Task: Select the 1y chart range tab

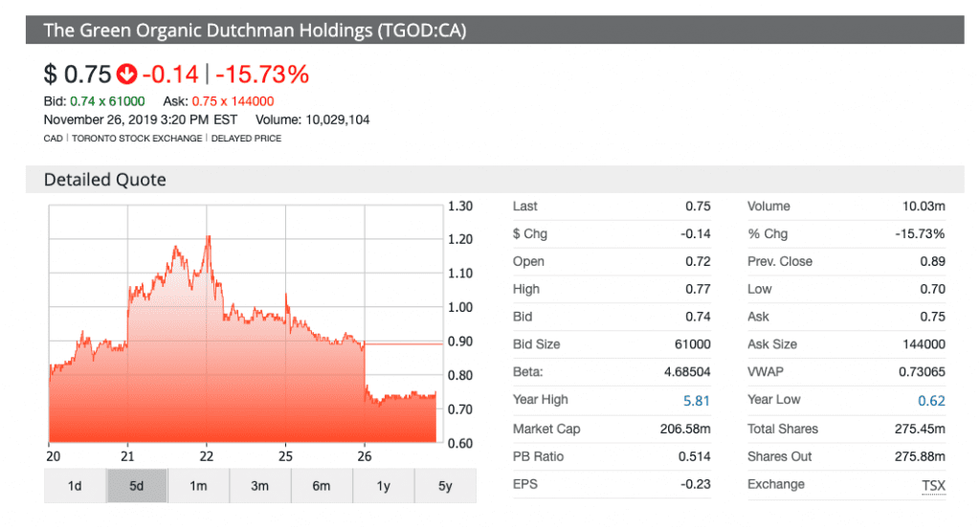Action: (383, 486)
